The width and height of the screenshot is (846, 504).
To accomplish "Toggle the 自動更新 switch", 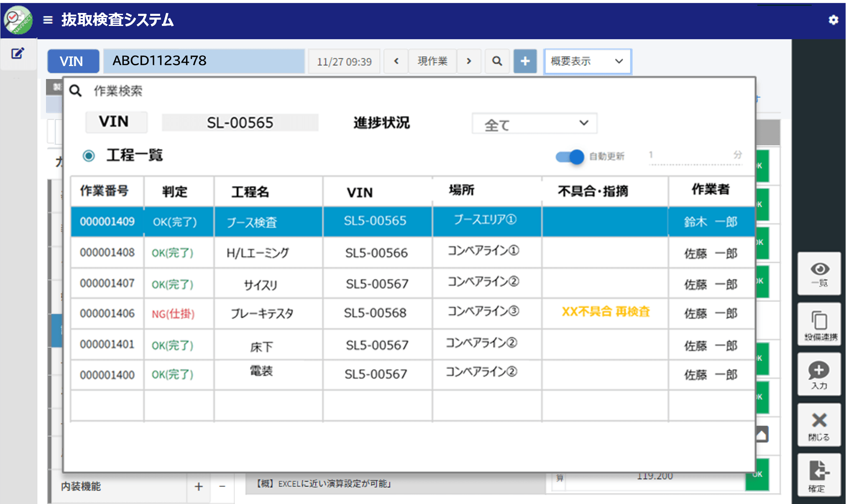I will point(570,156).
